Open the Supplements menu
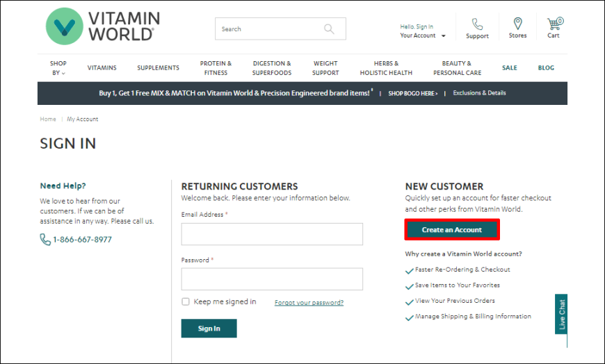This screenshot has height=364, width=605. click(158, 68)
